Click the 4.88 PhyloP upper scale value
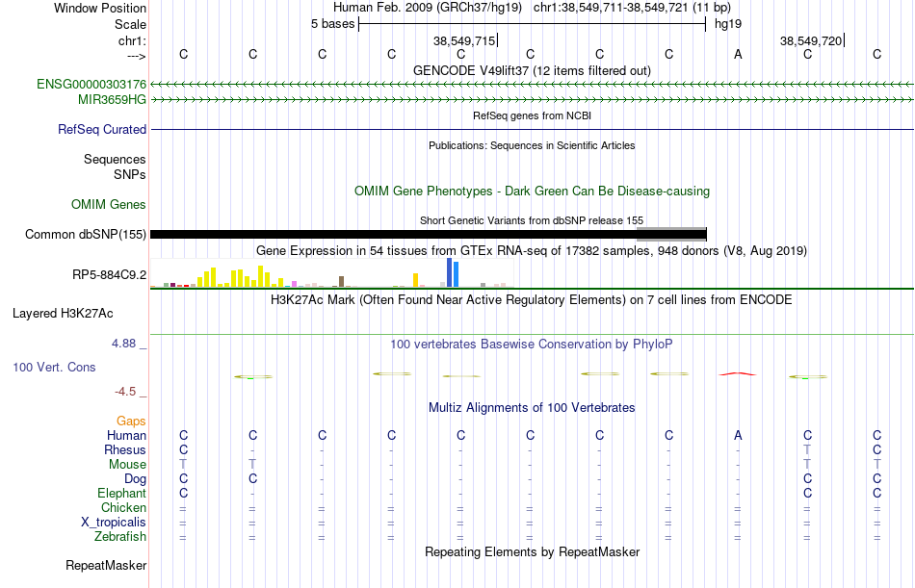 pyautogui.click(x=123, y=343)
